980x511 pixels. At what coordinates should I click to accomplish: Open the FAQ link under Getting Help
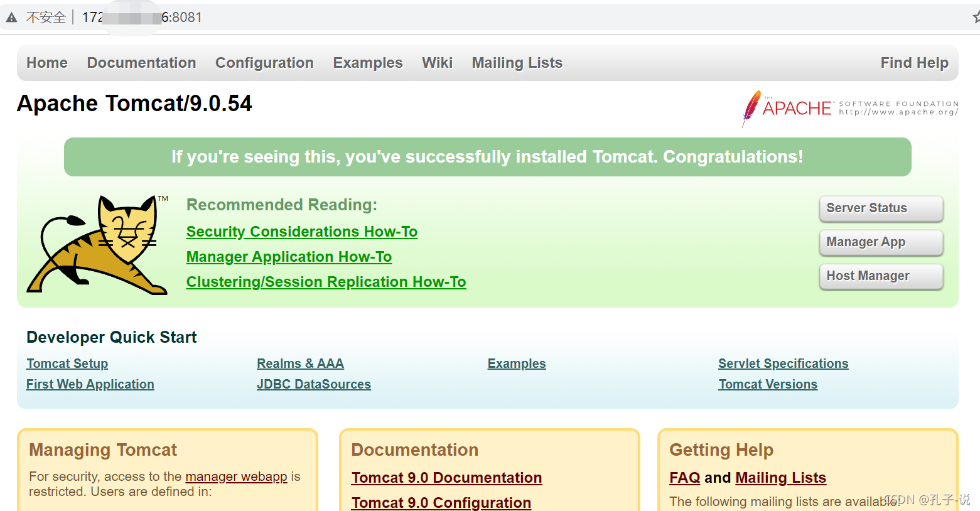685,478
